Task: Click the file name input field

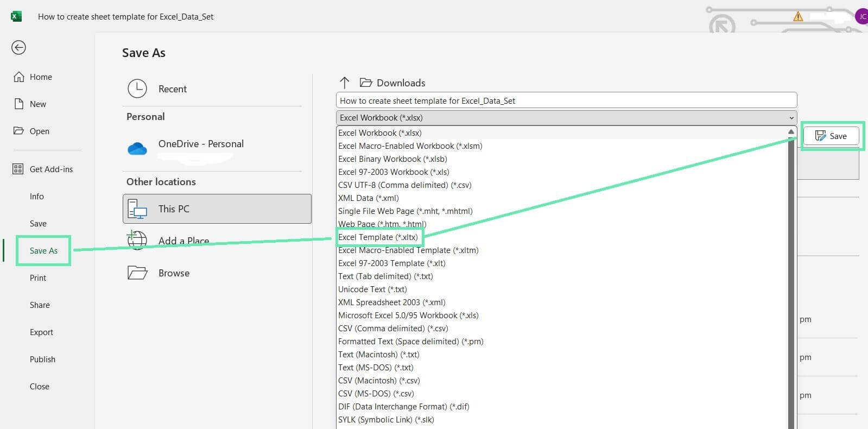Action: [567, 100]
